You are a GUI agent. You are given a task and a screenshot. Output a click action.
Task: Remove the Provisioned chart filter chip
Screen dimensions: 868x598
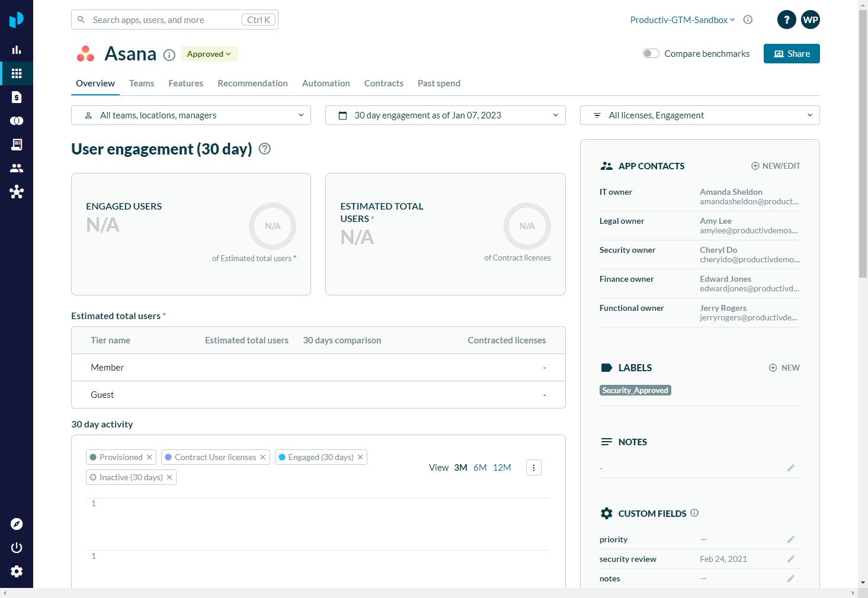click(x=149, y=457)
